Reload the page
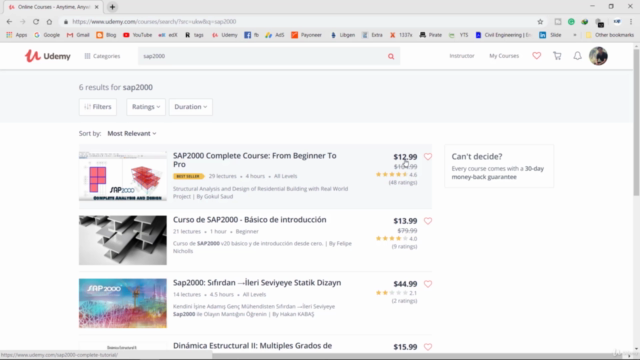Viewport: 640px width, 360px height. pyautogui.click(x=36, y=22)
